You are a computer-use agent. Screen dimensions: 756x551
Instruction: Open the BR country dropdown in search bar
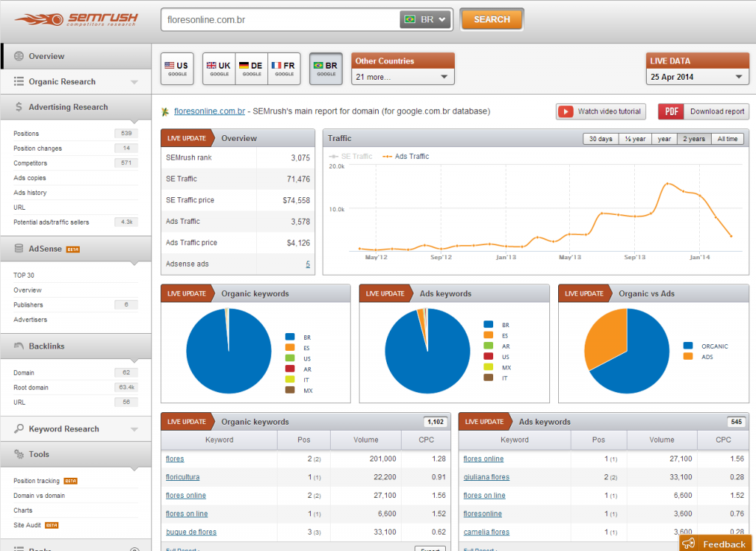click(x=425, y=20)
